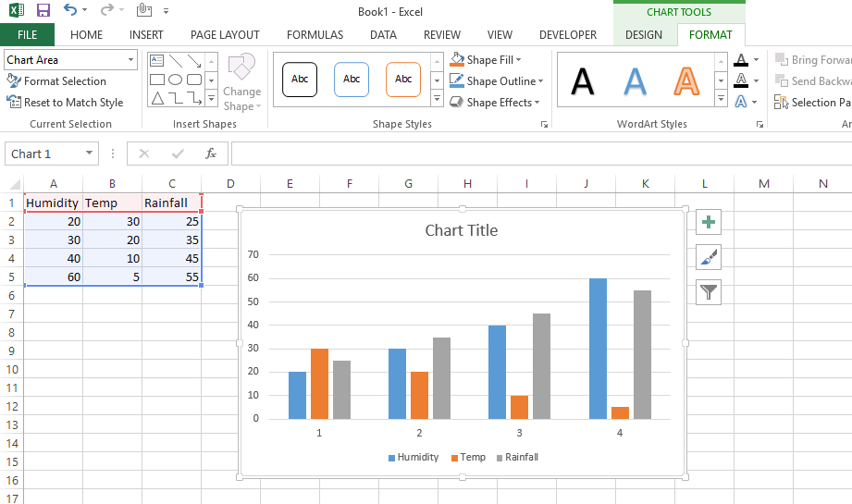
Task: Apply the orange outlined WordArt style
Action: [x=686, y=81]
